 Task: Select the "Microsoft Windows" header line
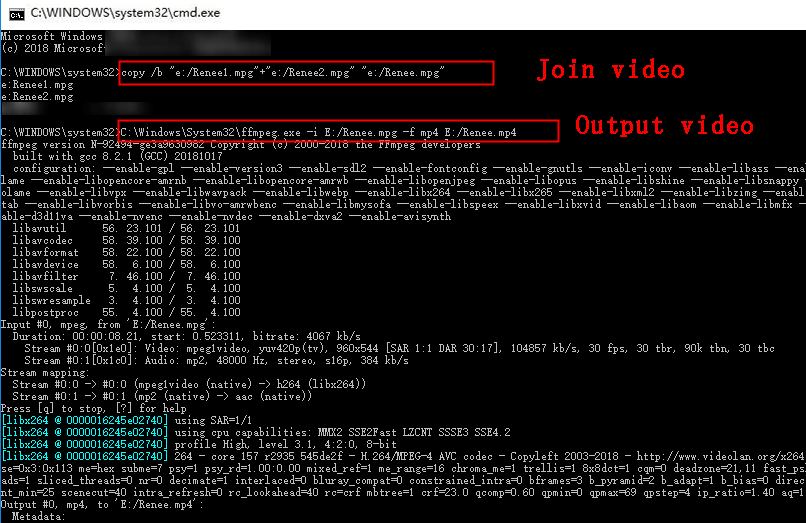pyautogui.click(x=53, y=37)
